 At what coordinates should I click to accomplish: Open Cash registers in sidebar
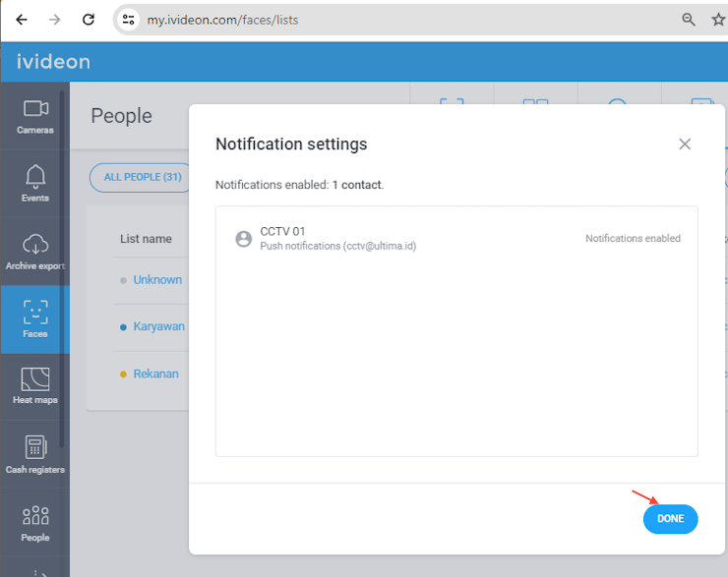coord(35,454)
